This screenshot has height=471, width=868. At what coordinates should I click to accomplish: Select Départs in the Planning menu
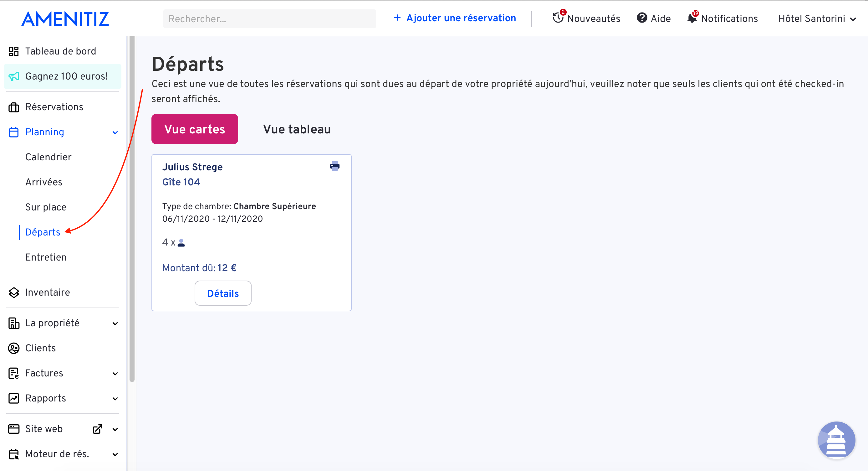click(43, 232)
